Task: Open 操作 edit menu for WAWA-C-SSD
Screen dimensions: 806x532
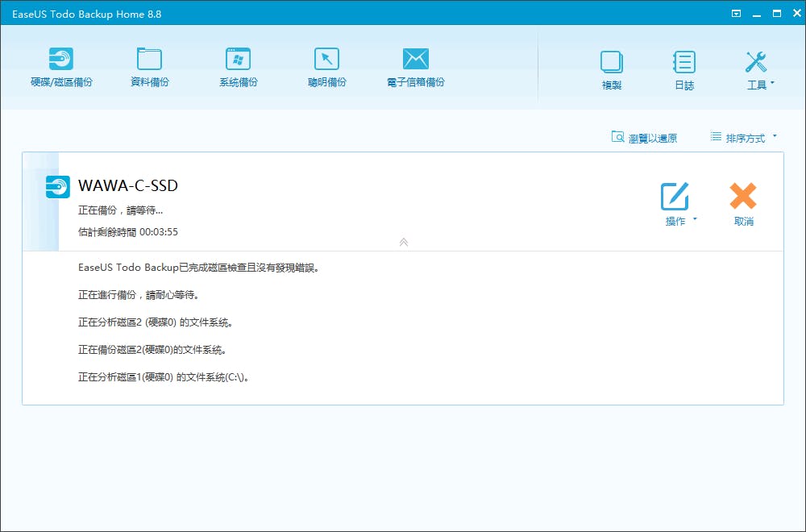Action: (x=678, y=204)
